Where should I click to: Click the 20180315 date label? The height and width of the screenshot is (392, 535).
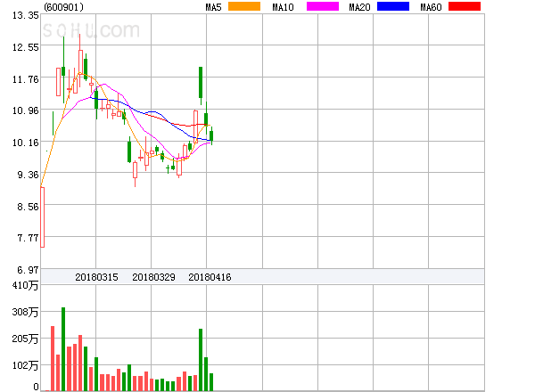click(x=96, y=277)
